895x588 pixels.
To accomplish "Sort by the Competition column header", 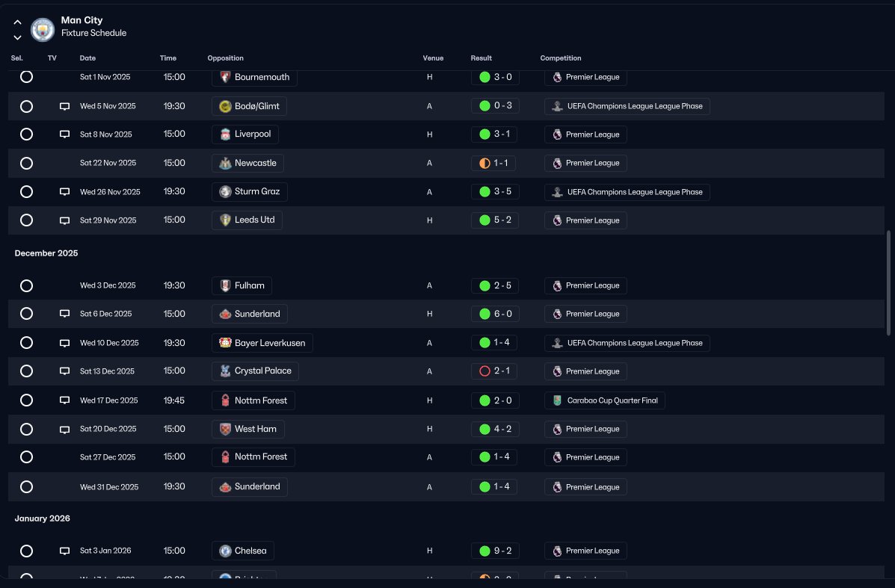I will 561,58.
